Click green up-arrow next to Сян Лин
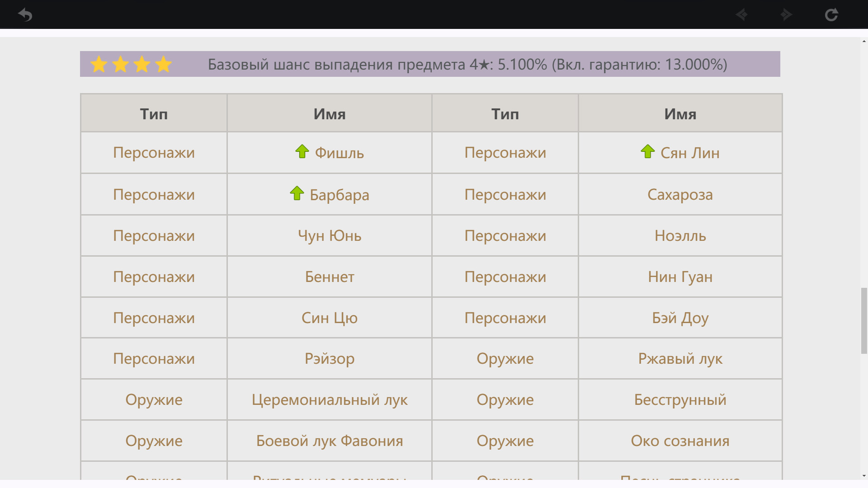The height and width of the screenshot is (488, 868). click(x=647, y=151)
